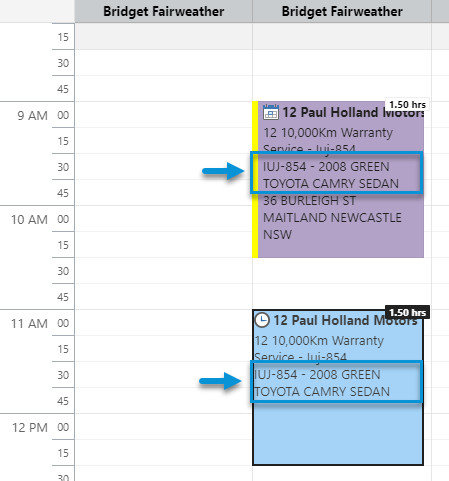Screen dimensions: 449x481
Task: Click the clock icon on the blue appointment
Action: (x=262, y=320)
